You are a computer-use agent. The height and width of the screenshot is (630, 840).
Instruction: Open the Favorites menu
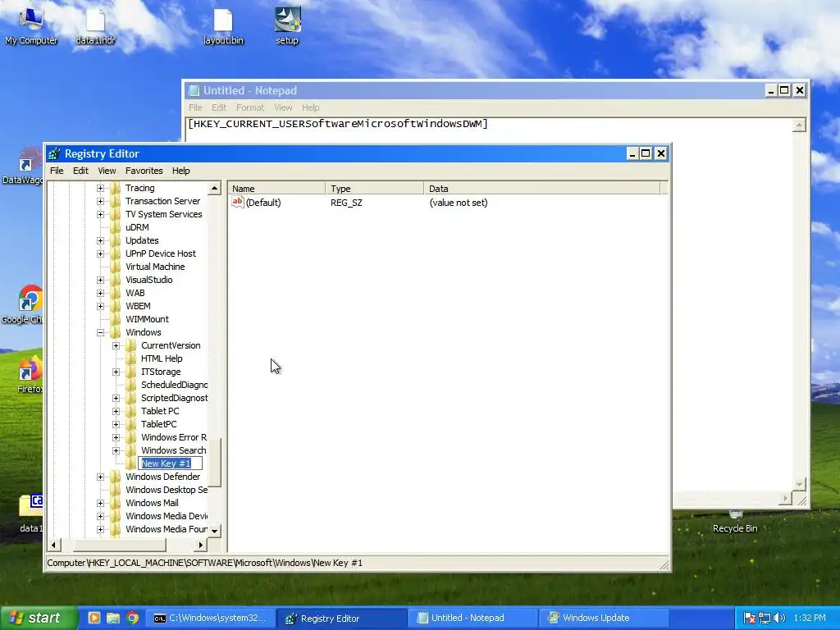coord(144,171)
